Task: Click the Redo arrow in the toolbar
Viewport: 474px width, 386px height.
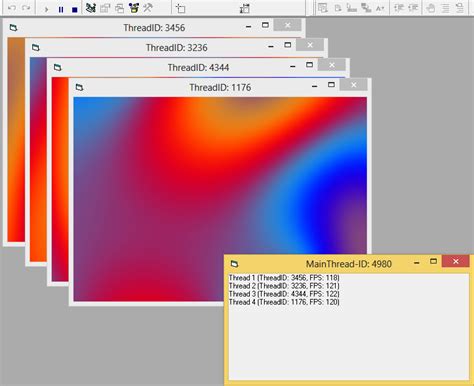Action: pyautogui.click(x=26, y=8)
